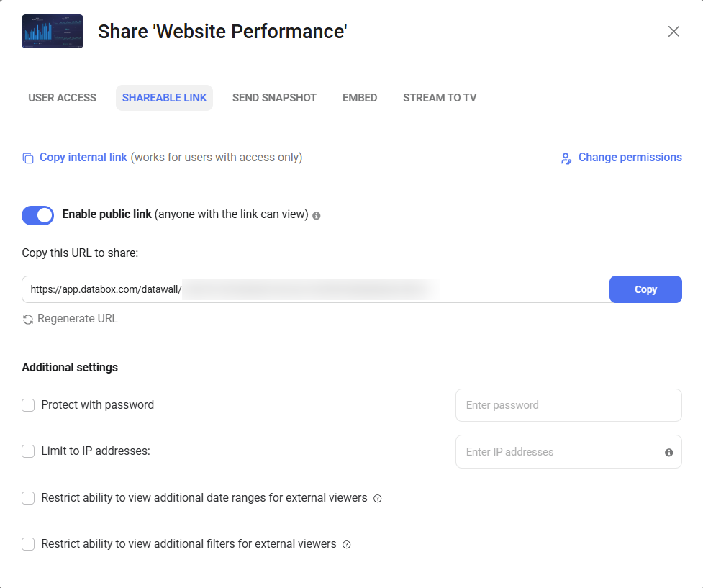Screen dimensions: 703x588
Task: Click the 'Copy this URL to share:' label
Action: pyautogui.click(x=80, y=253)
